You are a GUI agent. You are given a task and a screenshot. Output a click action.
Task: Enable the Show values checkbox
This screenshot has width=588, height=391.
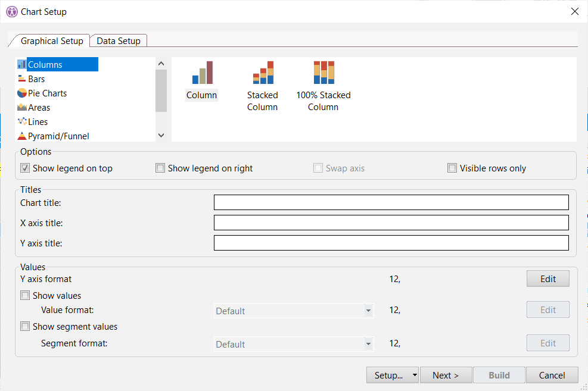(x=25, y=296)
